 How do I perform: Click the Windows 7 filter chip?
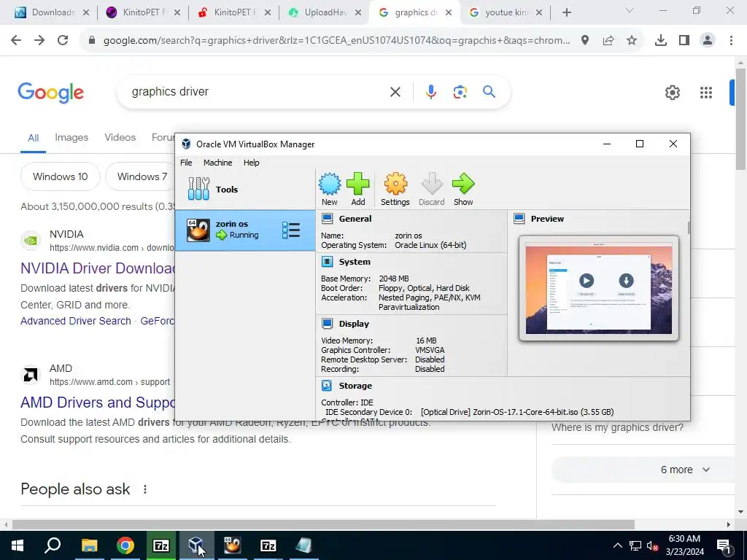[x=141, y=176]
